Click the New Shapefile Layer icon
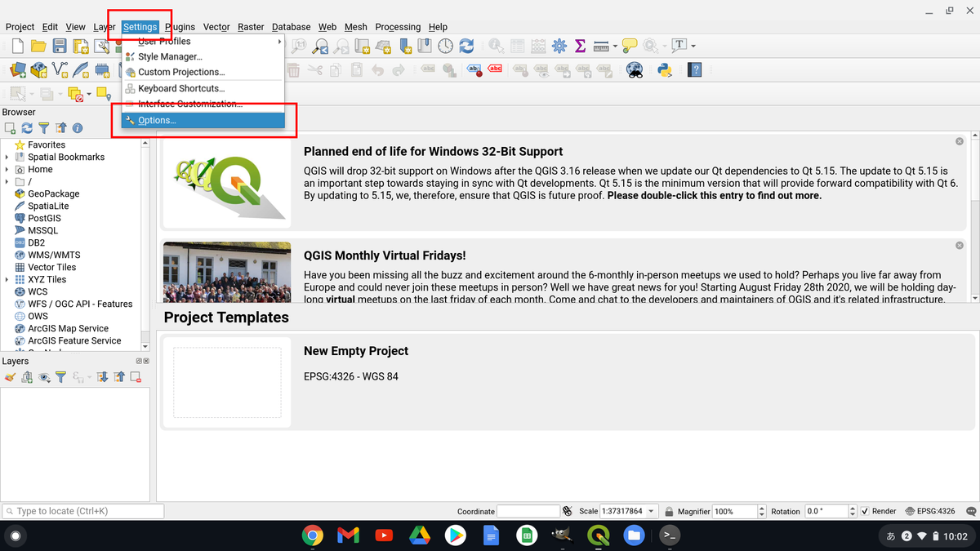The width and height of the screenshot is (980, 551). point(60,70)
